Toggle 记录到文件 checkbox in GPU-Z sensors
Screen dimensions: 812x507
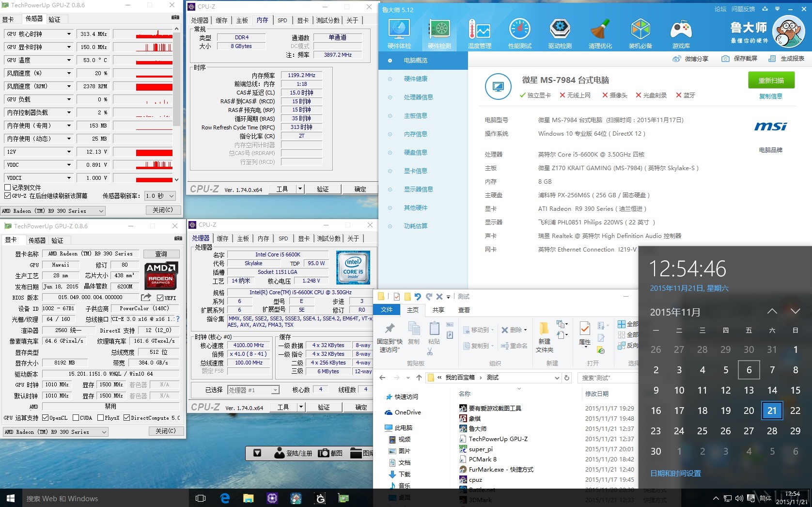coord(7,187)
